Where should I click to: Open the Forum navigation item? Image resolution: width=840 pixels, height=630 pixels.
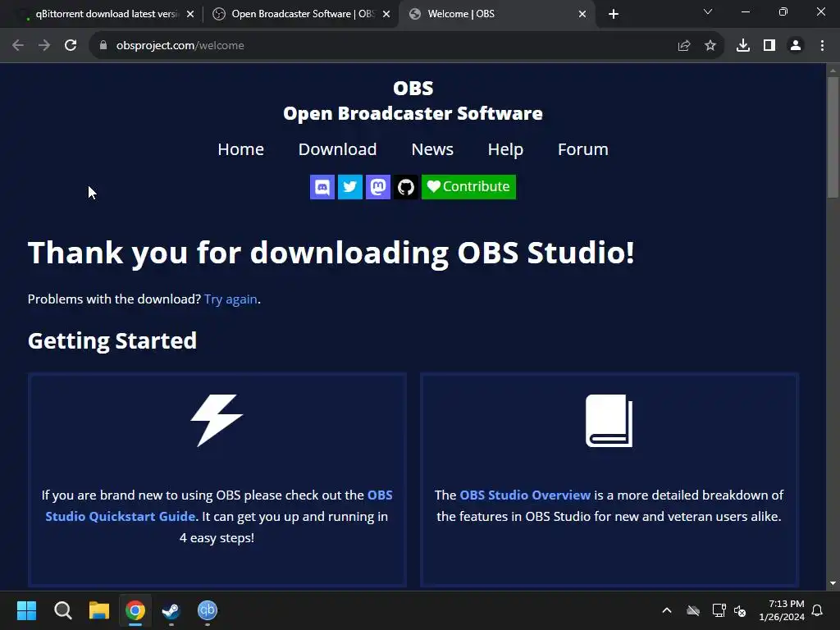point(583,149)
